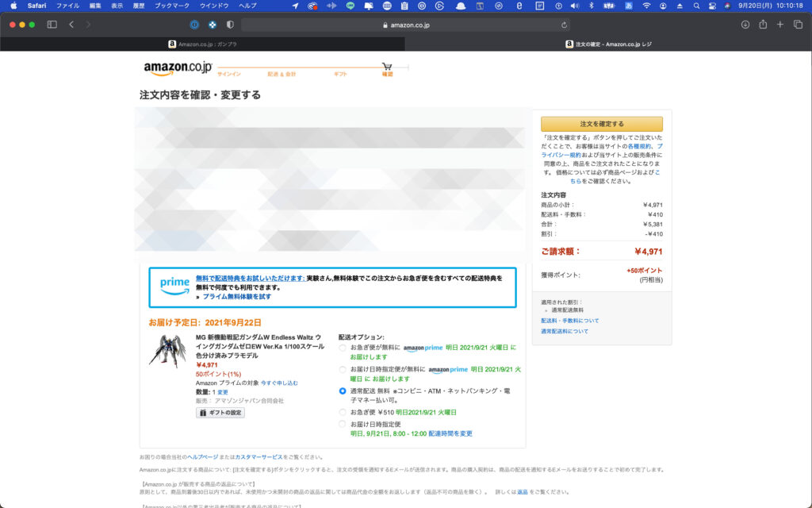Open Safari downloads icon
Viewport: 812px width, 508px height.
coord(745,25)
